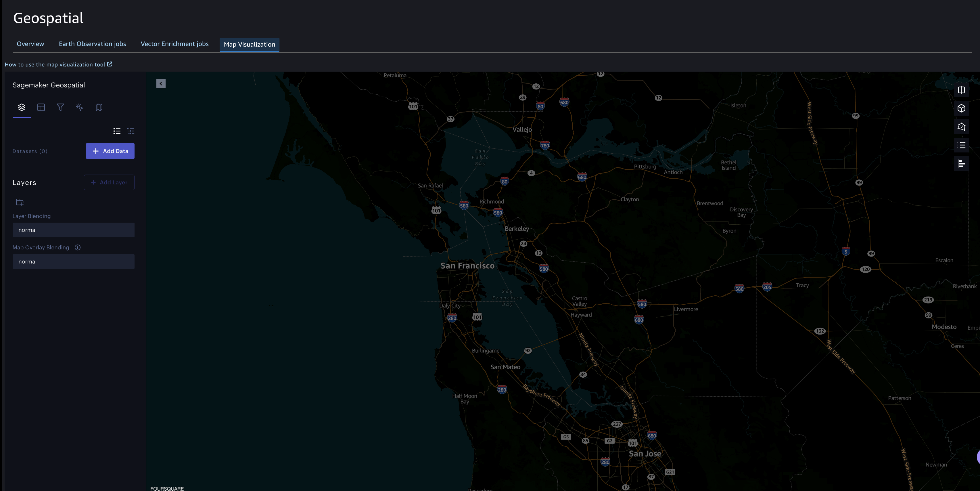Collapse the left sidebar panel

point(162,83)
